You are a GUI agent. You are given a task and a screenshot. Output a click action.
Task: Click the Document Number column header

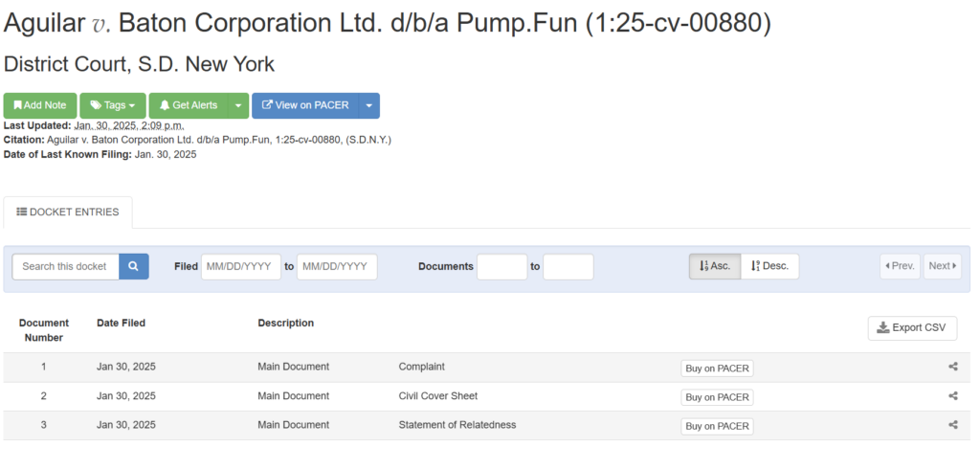44,330
